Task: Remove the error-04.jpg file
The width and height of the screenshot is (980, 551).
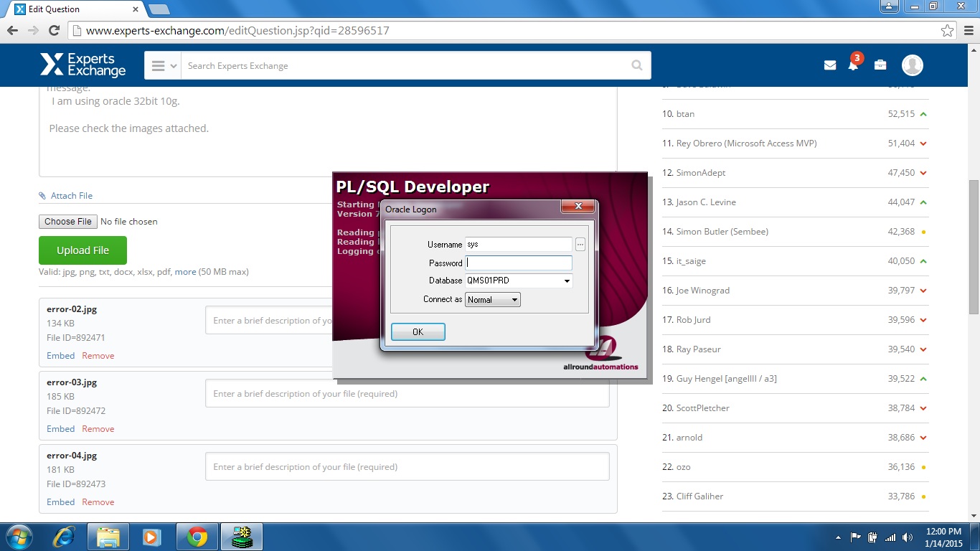Action: click(x=98, y=502)
